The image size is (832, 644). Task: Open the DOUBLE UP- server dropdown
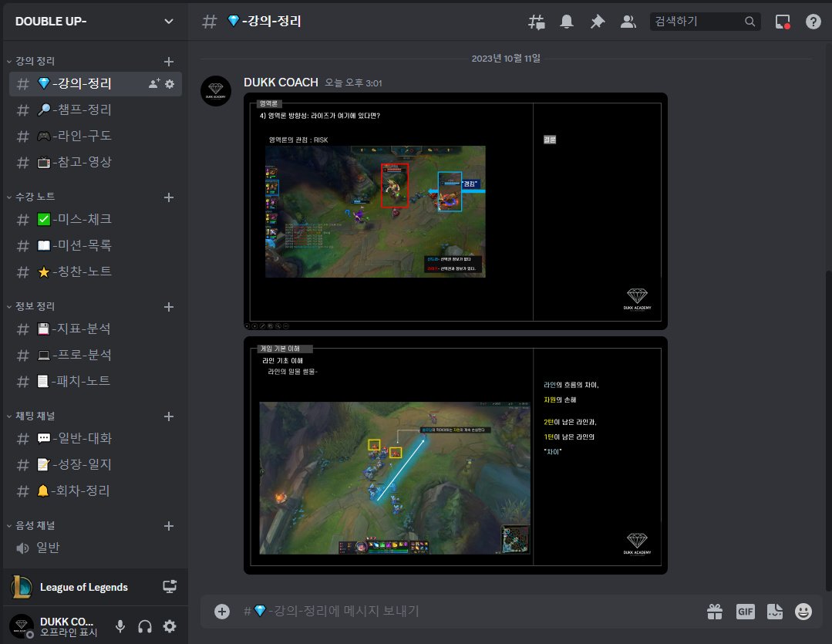[x=169, y=22]
